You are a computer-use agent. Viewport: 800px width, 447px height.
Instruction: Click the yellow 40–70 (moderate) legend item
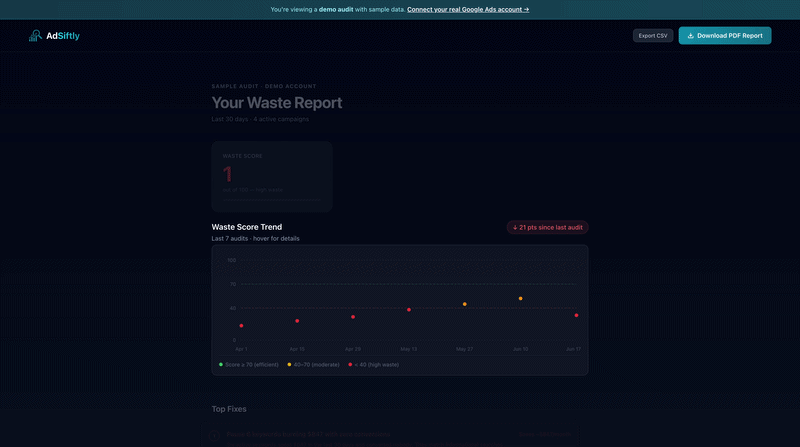[313, 365]
